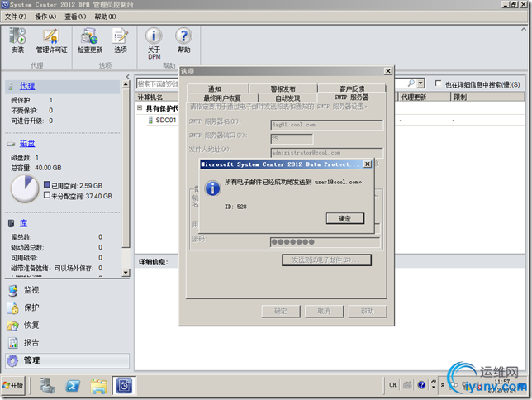532x400 pixels.
Task: Enable also search in details (slow) checkbox
Action: [x=438, y=83]
